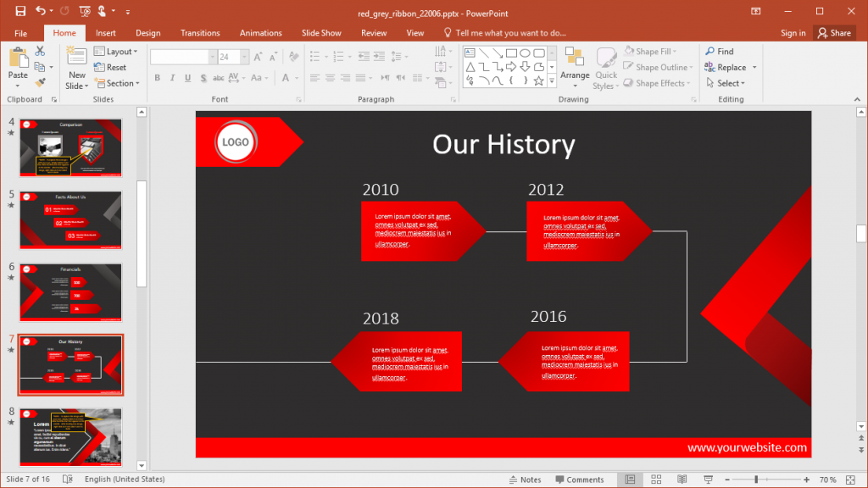This screenshot has height=488, width=868.
Task: Open the Layout dropdown in the Slides group
Action: 116,51
